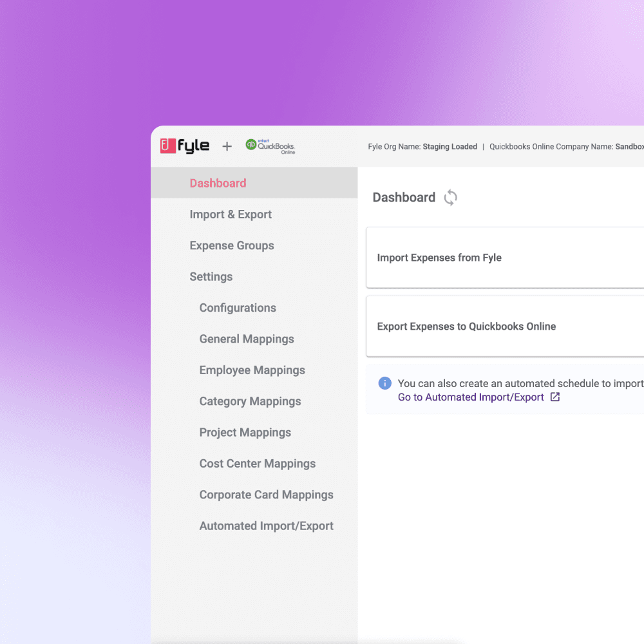Click the Quickbooks Online Company Name label
644x644 pixels.
tap(551, 147)
